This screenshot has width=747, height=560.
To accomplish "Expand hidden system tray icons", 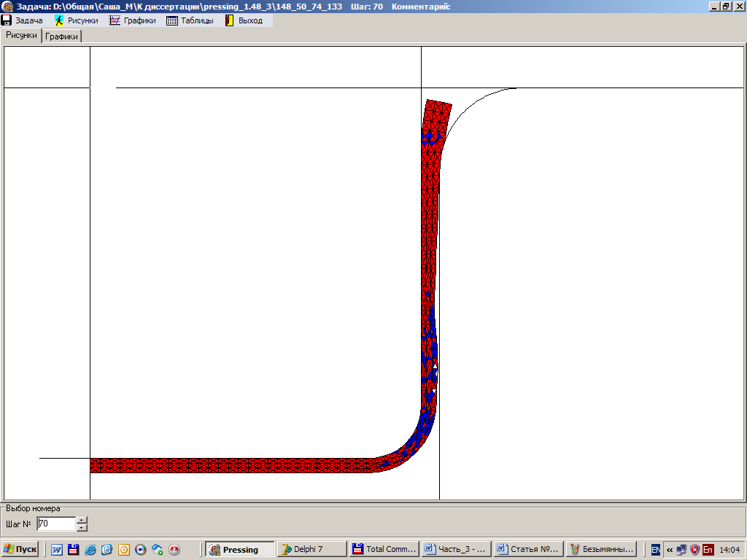I will click(669, 550).
